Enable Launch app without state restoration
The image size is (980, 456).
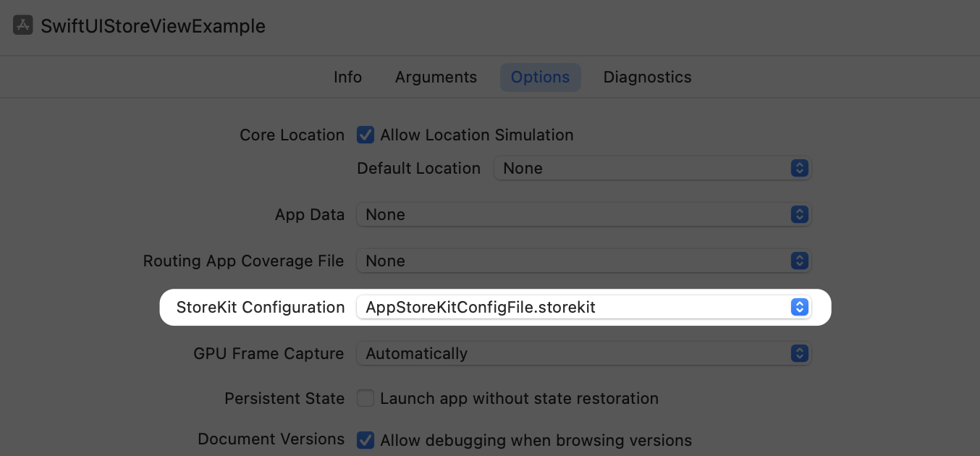click(366, 398)
